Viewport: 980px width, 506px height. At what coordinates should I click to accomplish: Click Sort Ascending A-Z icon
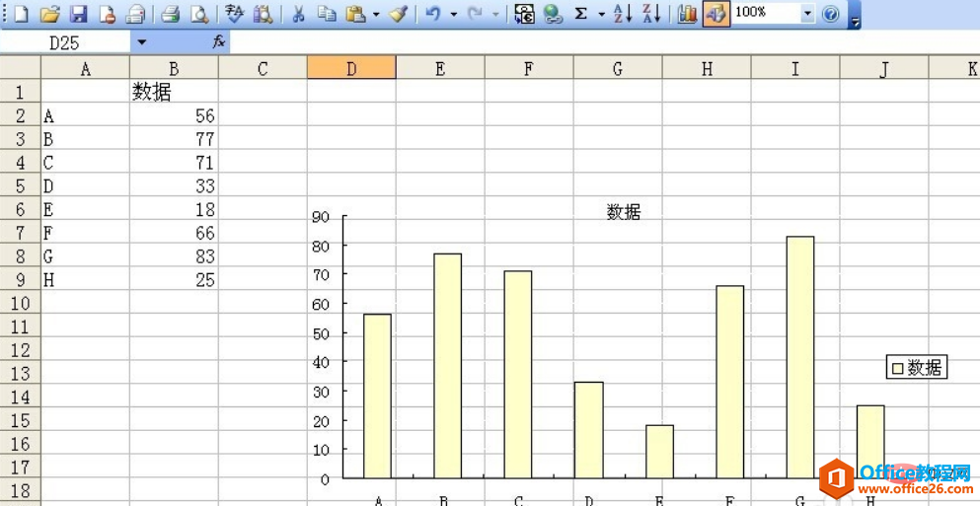[x=623, y=13]
